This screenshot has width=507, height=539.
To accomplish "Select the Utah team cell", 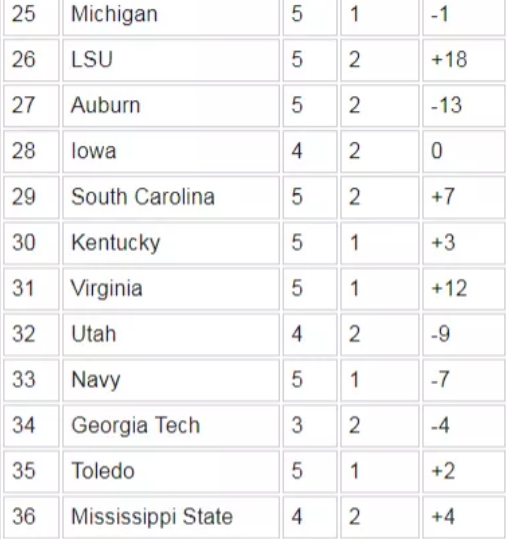I will click(x=171, y=334).
